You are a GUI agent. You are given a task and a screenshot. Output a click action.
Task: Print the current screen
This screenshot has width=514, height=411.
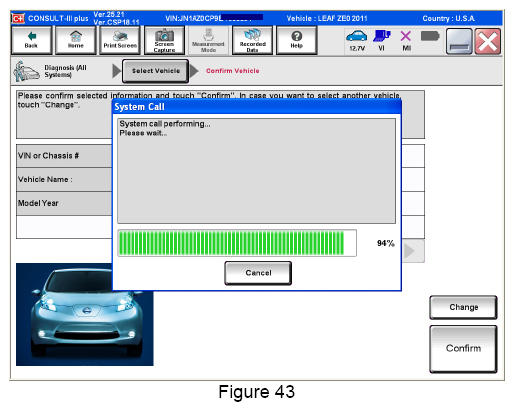tap(120, 41)
